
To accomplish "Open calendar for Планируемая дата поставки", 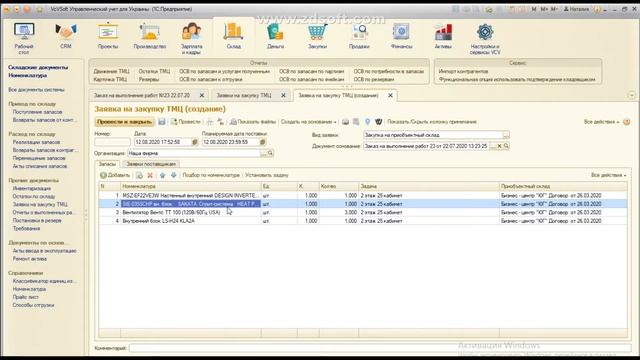I will [262, 142].
